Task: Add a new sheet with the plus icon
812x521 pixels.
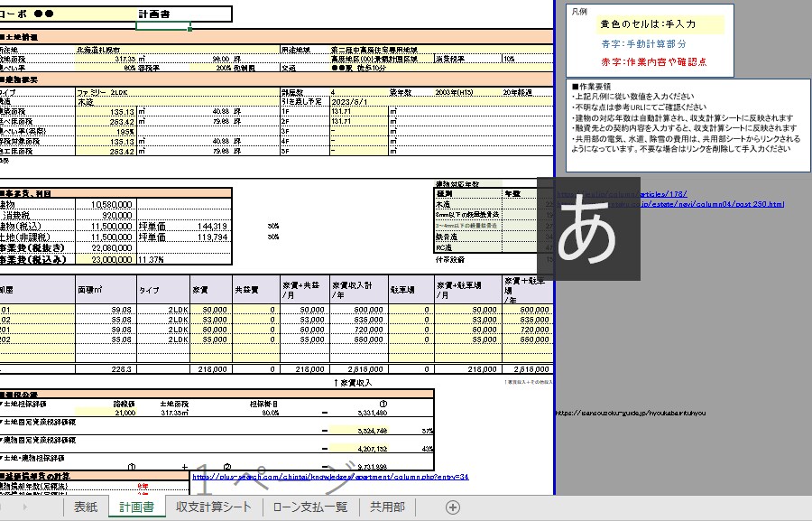Action: tap(453, 507)
